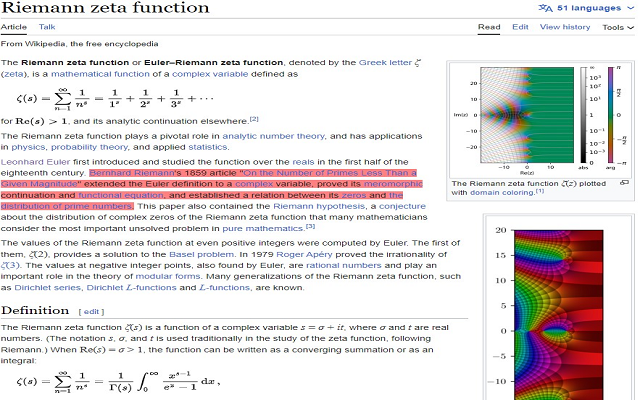Expand the Tools menu
Screen dimensions: 640x400
[x=616, y=27]
